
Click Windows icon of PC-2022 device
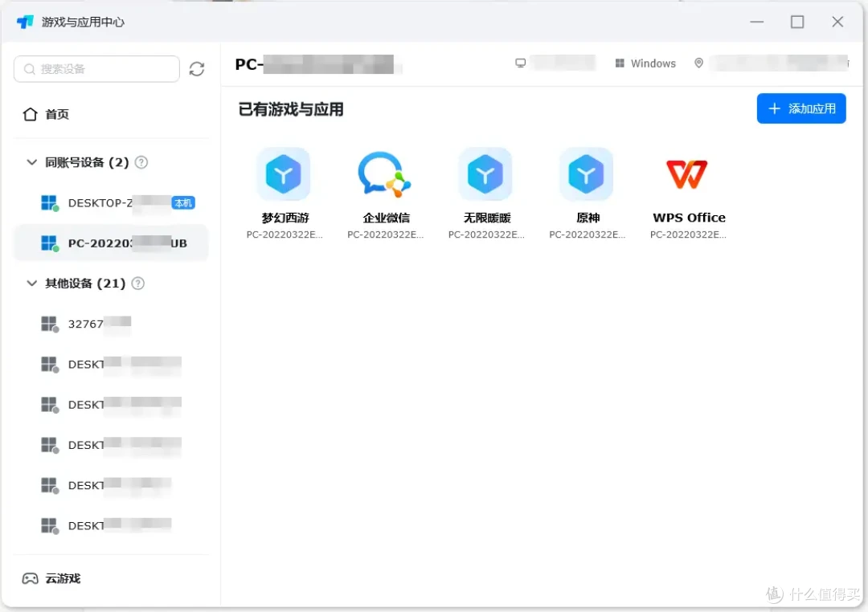coord(50,243)
